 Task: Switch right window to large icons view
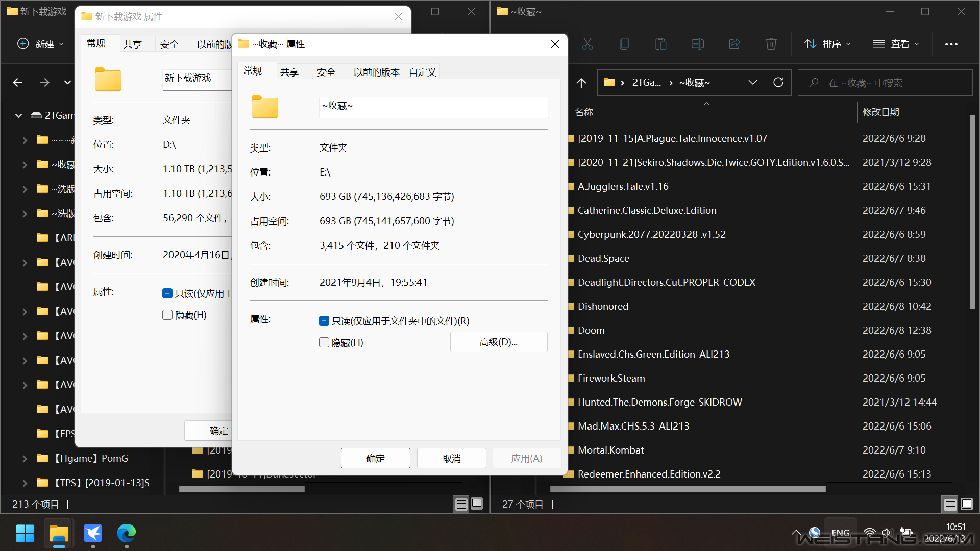[967, 505]
